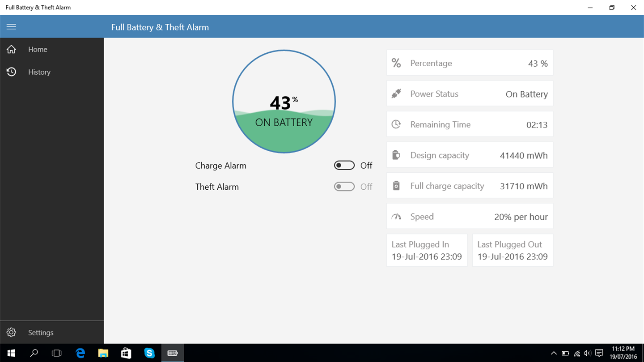Viewport: 644px width, 362px height.
Task: Enable the Charge Alarm toggle
Action: 344,166
